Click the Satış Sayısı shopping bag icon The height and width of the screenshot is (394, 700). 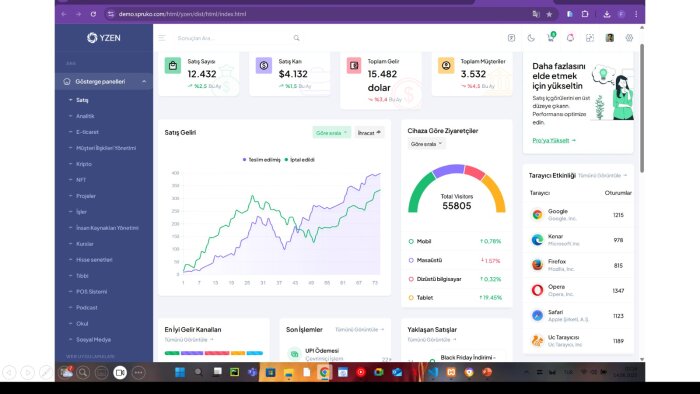(173, 66)
